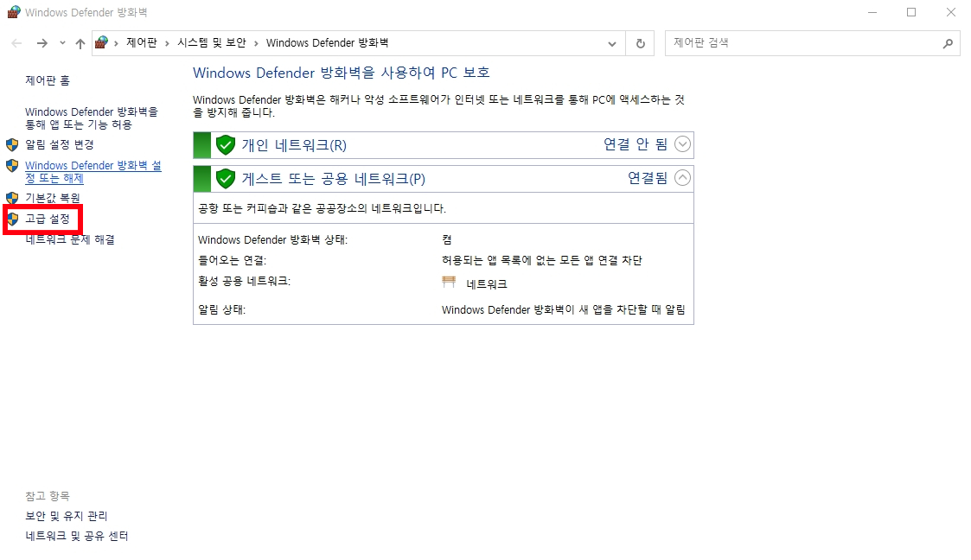Click shield icon beside 알림 설정 변경
Image resolution: width=971 pixels, height=560 pixels.
point(12,145)
